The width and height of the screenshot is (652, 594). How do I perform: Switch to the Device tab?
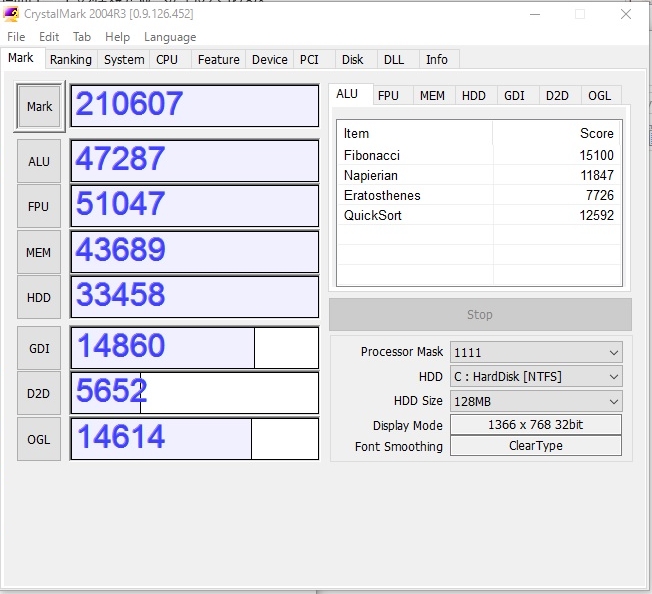click(269, 59)
